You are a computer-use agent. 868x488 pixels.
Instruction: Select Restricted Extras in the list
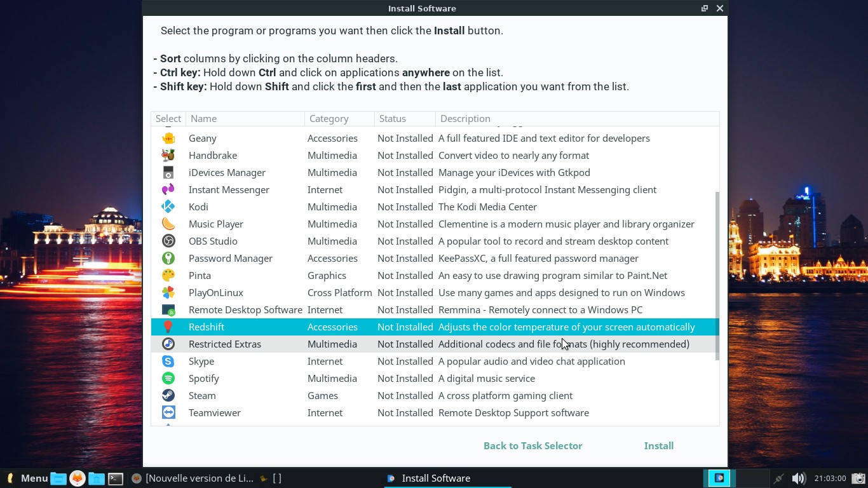225,344
